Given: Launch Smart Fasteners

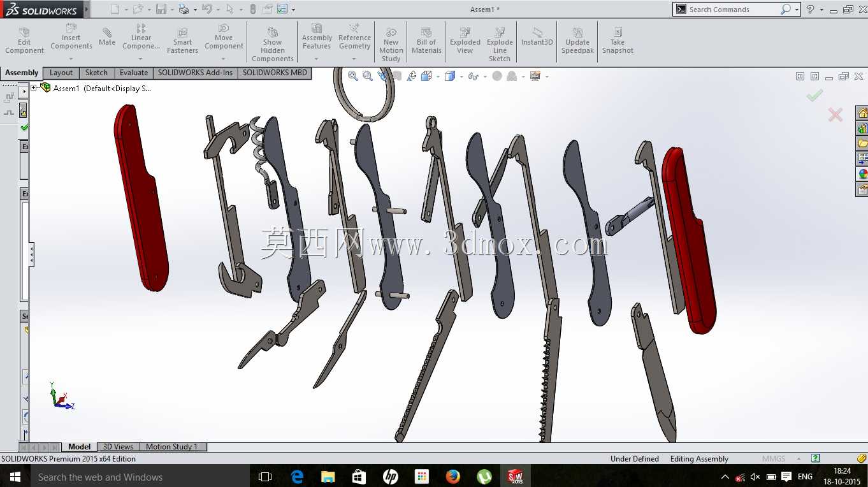Looking at the screenshot, I should 182,41.
